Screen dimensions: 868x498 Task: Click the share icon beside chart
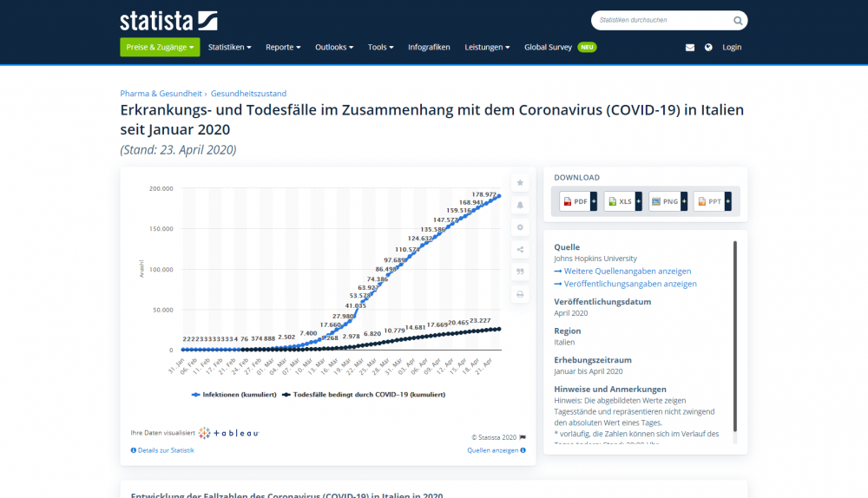[x=520, y=250]
